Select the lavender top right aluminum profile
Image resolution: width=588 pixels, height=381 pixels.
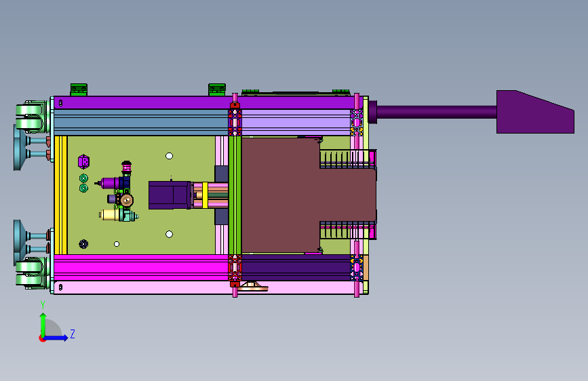296,122
